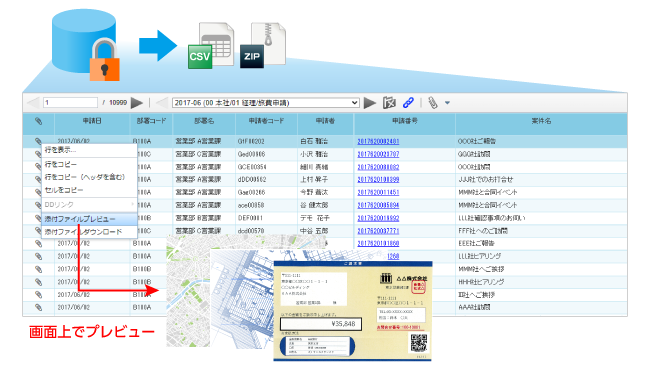This screenshot has width=650, height=370.
Task: Open application number link for 小沢 雅治
Action: coord(378,154)
